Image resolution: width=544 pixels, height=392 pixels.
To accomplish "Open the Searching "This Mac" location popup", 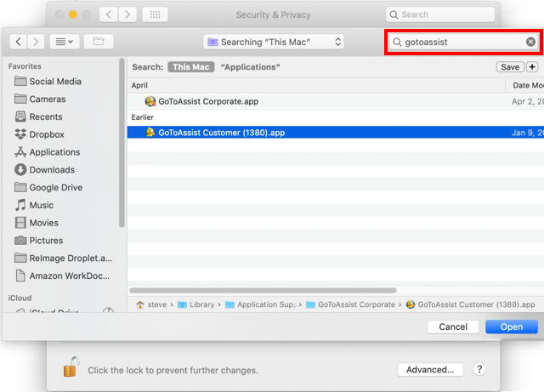I will (x=274, y=42).
